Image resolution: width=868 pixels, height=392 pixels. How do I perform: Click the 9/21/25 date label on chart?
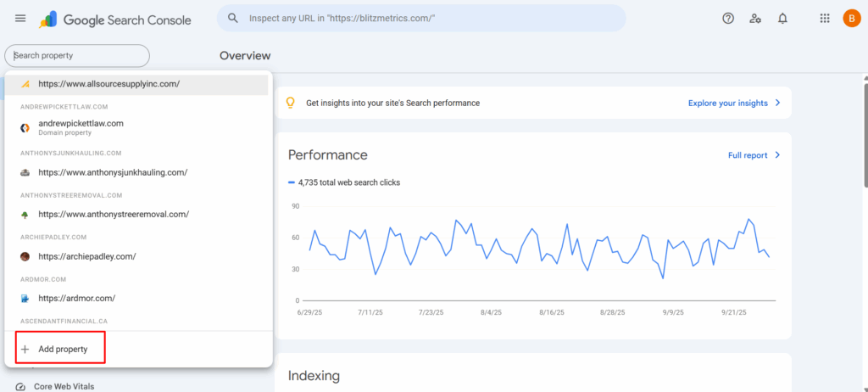(732, 313)
